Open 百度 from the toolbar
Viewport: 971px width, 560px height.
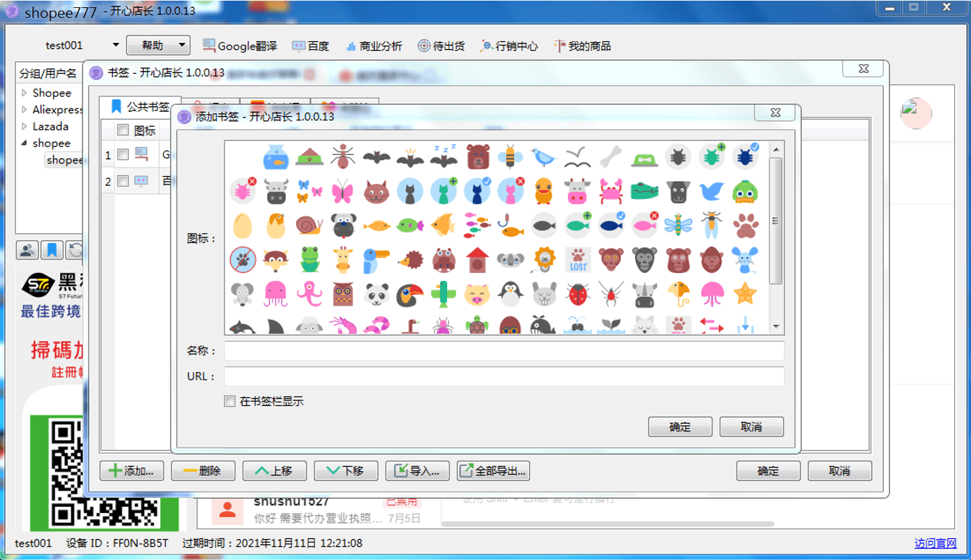(x=311, y=46)
